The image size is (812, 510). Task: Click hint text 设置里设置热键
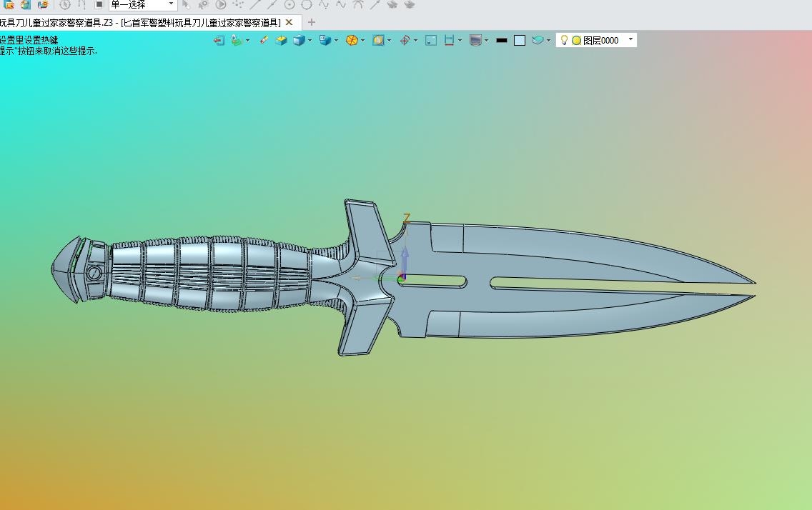29,40
